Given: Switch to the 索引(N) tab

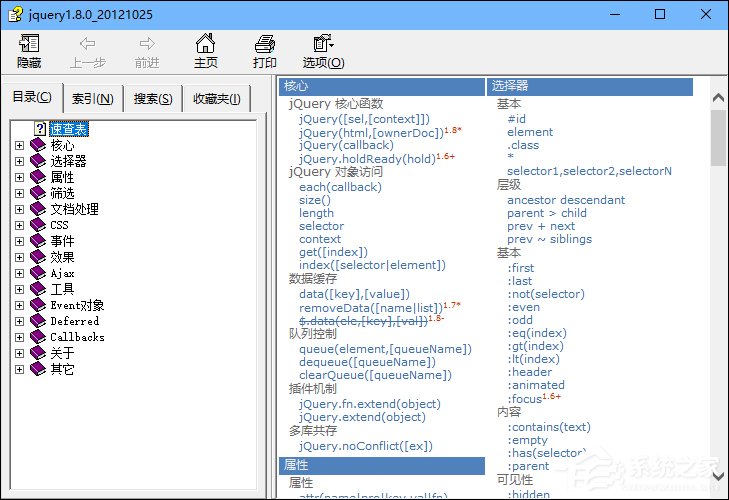Looking at the screenshot, I should coord(93,99).
